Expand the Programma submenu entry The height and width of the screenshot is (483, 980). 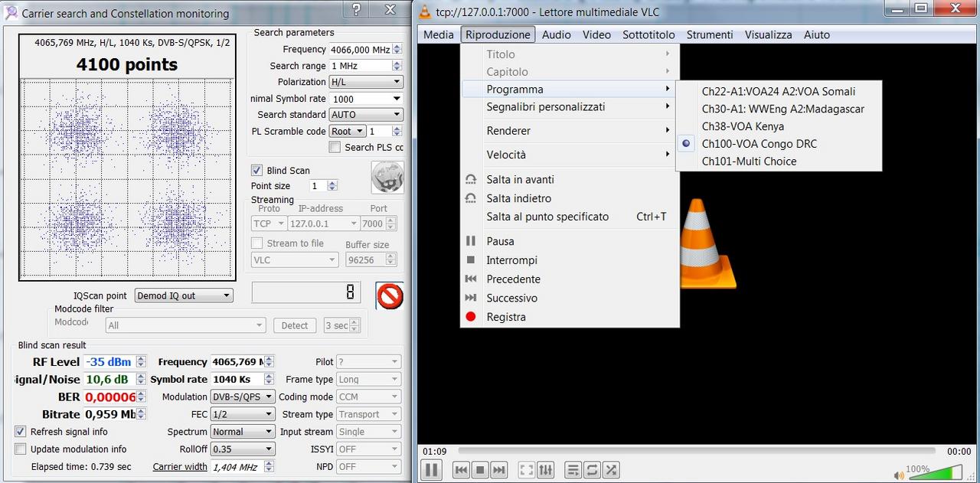point(569,90)
